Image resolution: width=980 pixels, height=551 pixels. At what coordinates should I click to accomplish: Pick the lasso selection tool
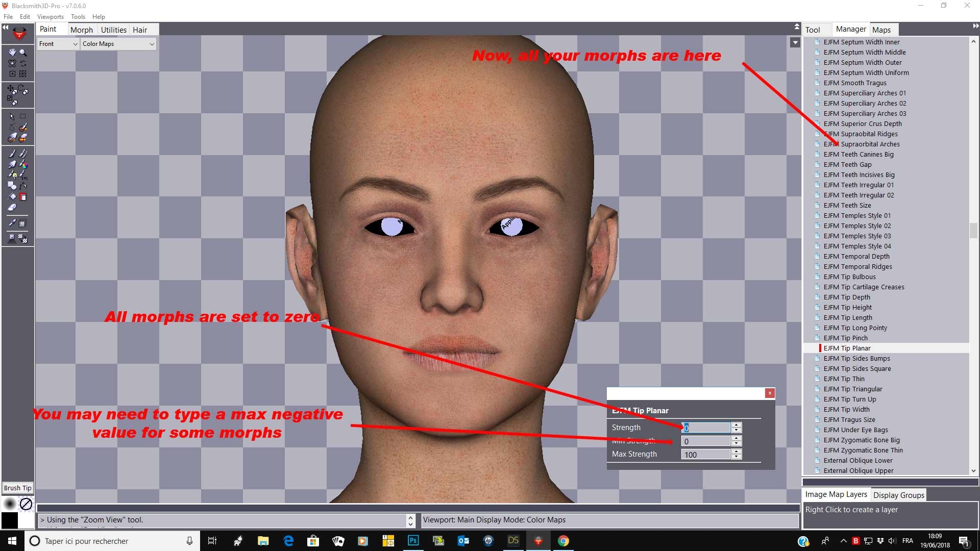coord(12,126)
